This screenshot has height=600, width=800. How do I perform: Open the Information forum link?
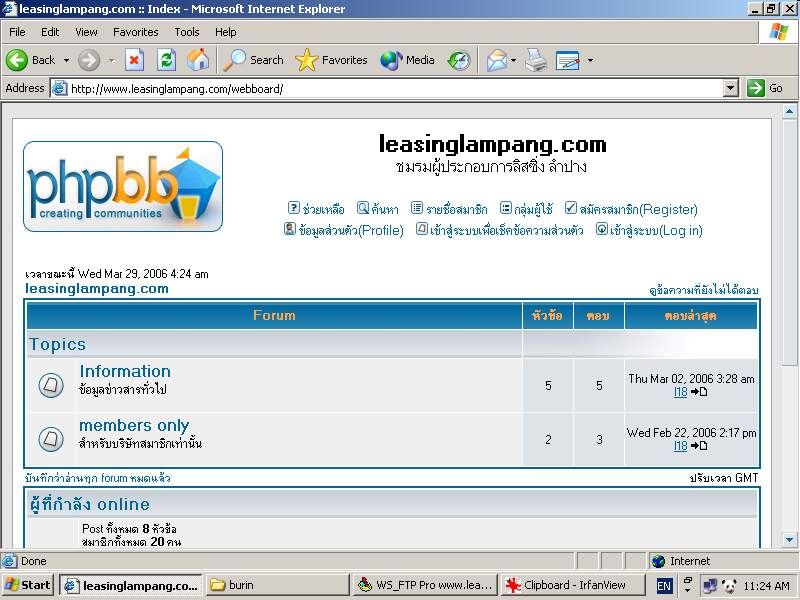click(x=125, y=371)
